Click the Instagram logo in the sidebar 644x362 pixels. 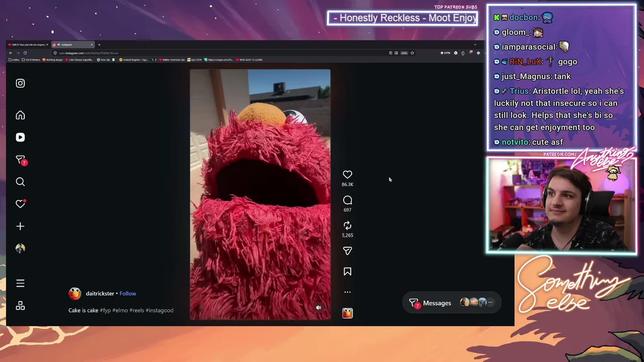click(x=20, y=83)
